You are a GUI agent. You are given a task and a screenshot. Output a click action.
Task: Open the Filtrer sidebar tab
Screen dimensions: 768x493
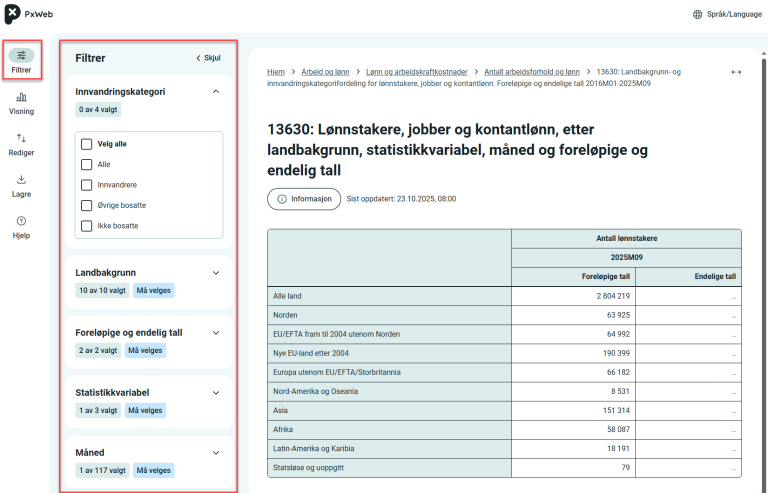pos(22,61)
